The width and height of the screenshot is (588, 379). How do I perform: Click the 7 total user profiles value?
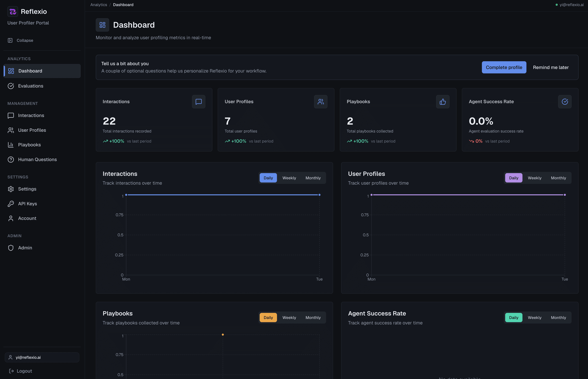[228, 121]
